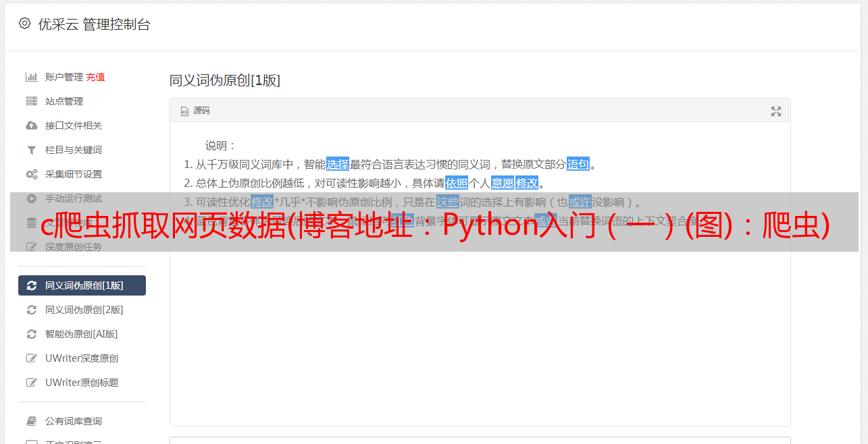The image size is (868, 444).
Task: Open the 账户管理 sidebar item
Action: (x=64, y=77)
